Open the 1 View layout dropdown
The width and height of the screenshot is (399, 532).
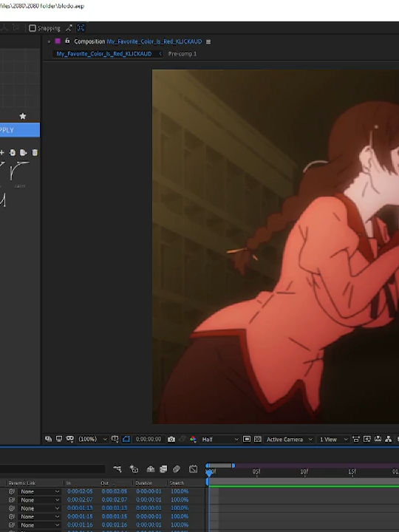(x=333, y=440)
